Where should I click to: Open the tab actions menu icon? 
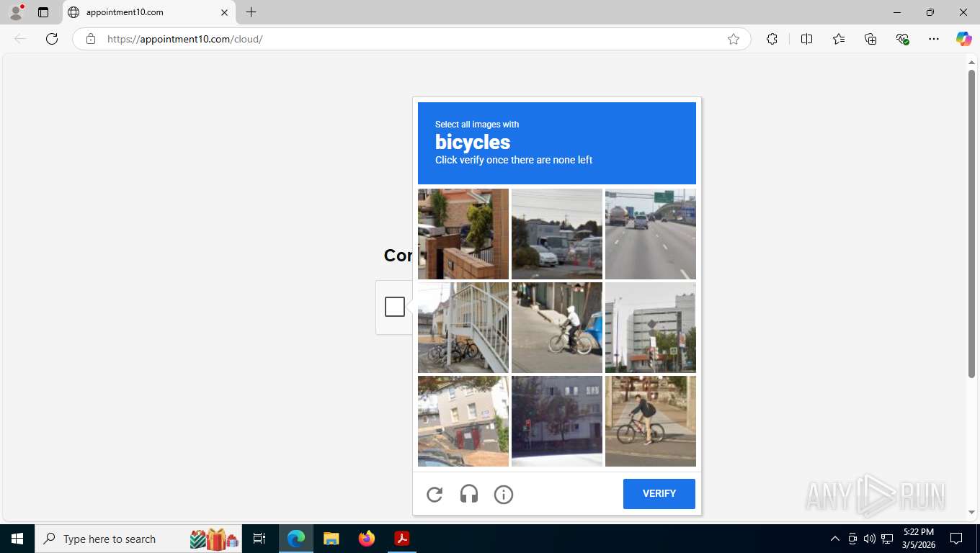coord(43,12)
